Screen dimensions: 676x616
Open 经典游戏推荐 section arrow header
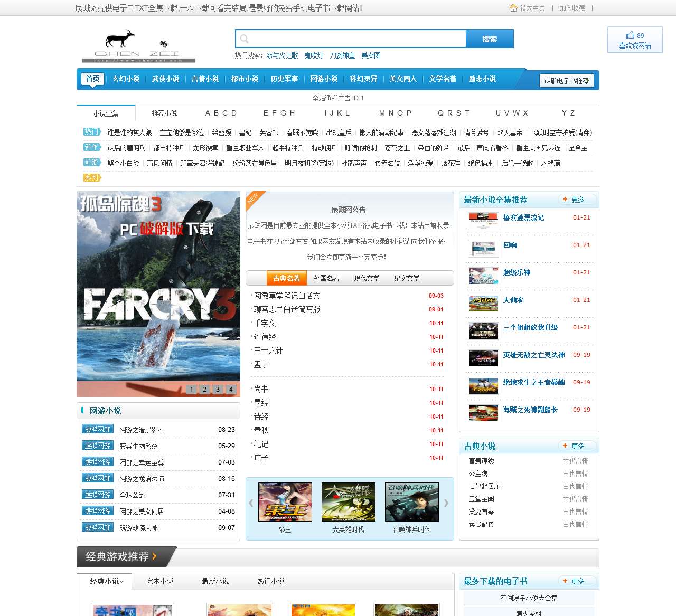pos(126,557)
